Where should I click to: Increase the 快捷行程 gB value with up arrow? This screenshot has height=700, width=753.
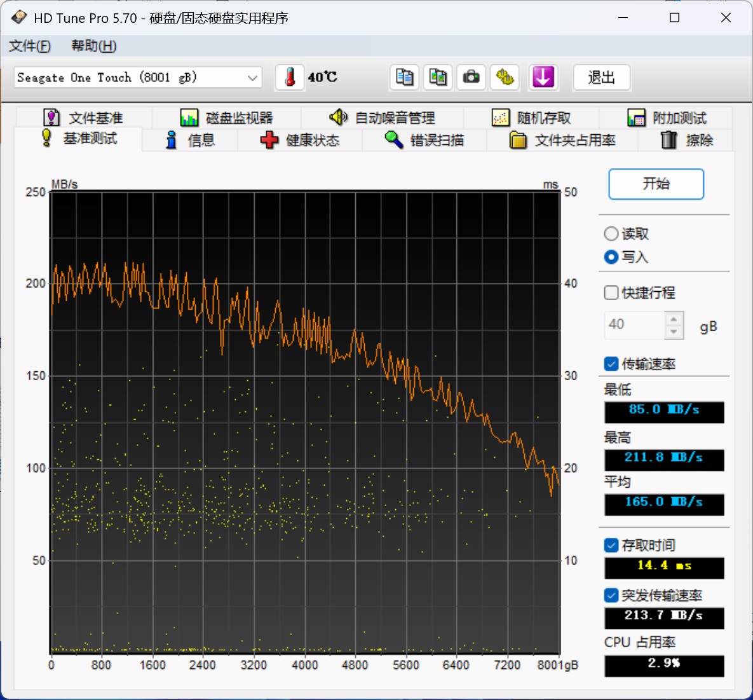674,319
